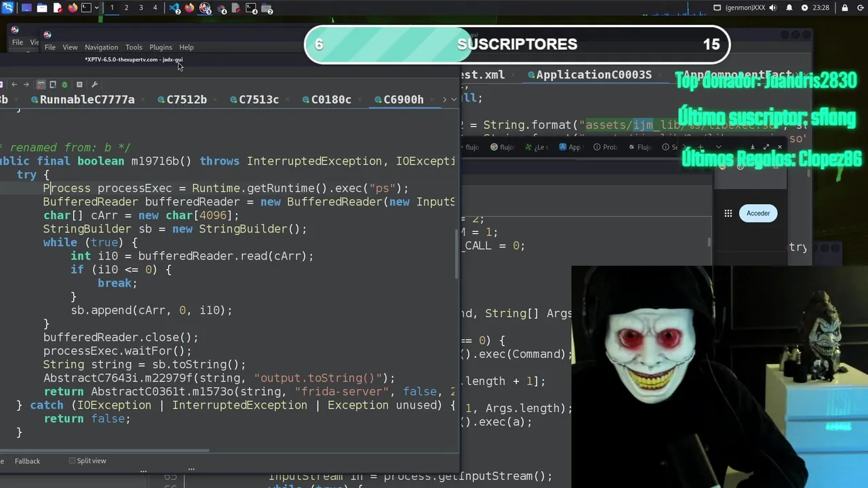Click the back window's vertical scrollbar

(709, 241)
